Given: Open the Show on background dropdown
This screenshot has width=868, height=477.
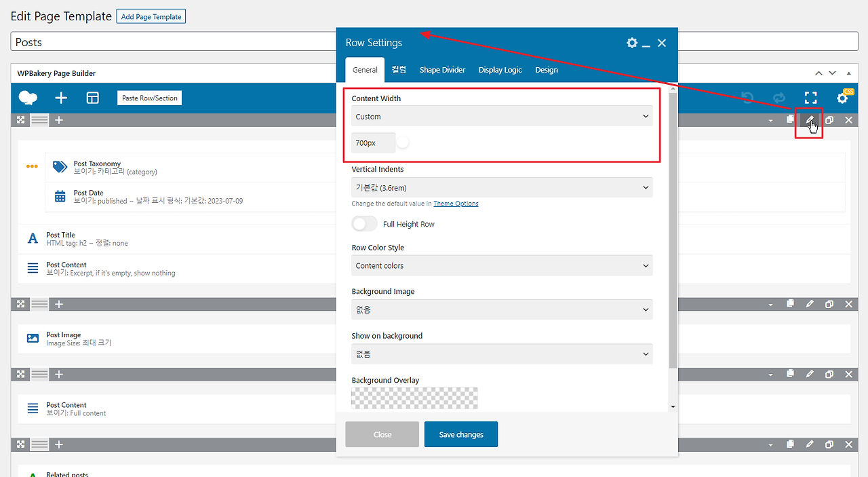Looking at the screenshot, I should pyautogui.click(x=502, y=354).
